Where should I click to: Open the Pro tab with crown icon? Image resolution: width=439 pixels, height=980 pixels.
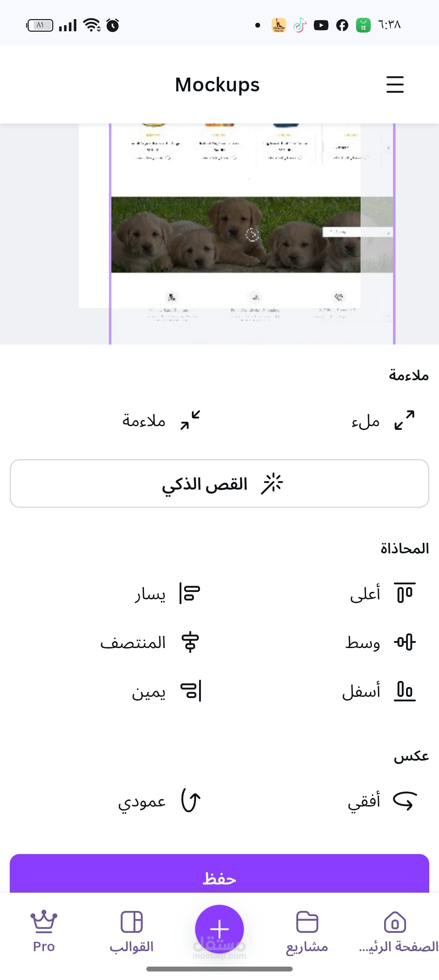point(44,930)
